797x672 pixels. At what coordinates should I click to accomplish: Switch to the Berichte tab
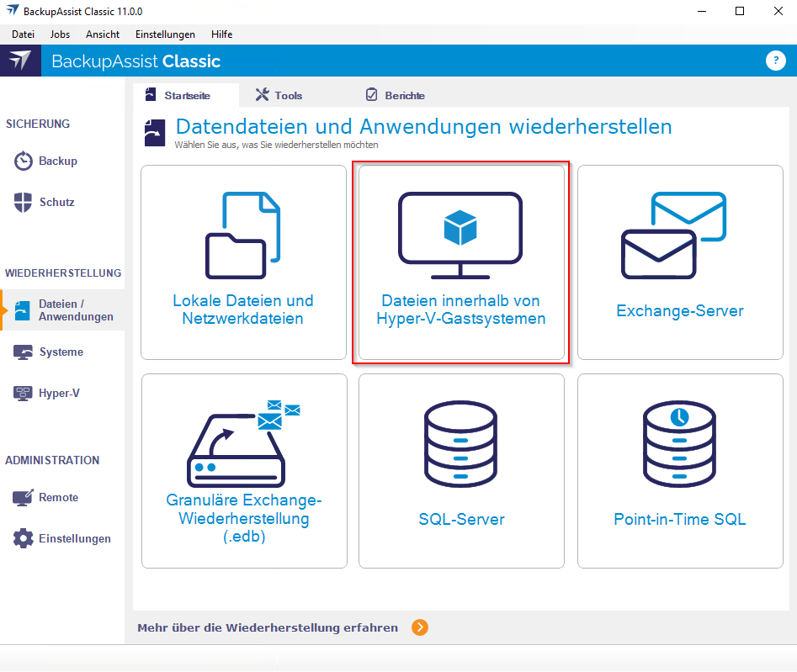click(395, 95)
